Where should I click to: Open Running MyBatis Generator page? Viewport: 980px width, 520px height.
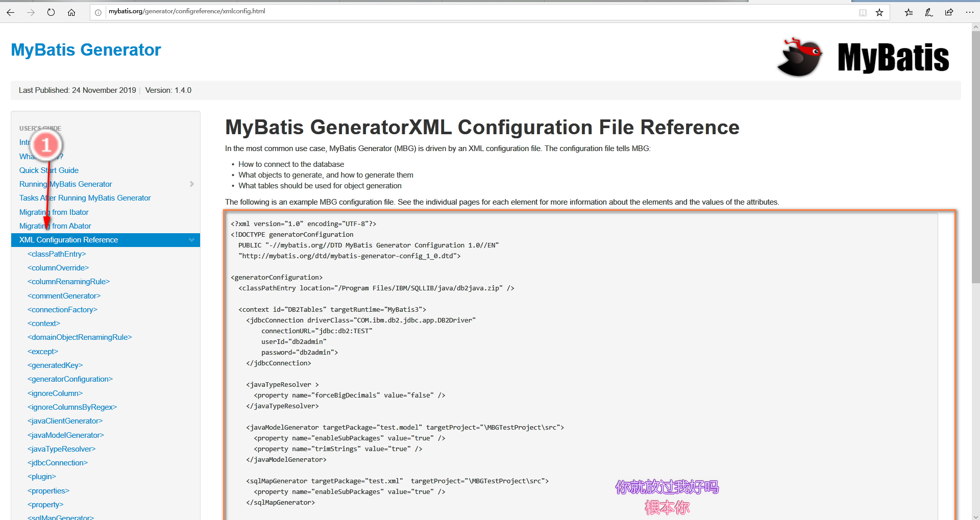coord(65,184)
